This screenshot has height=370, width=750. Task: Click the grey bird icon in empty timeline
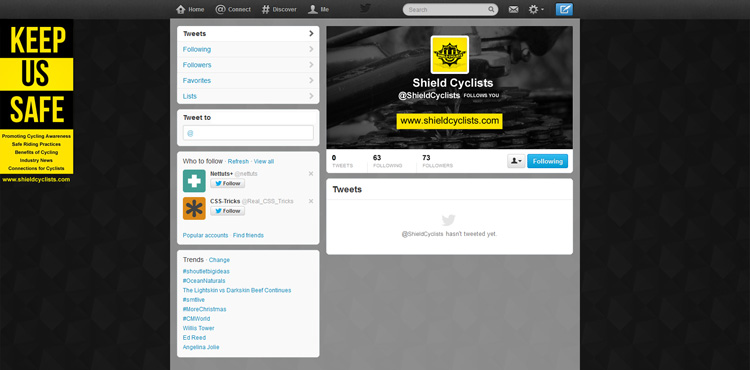pyautogui.click(x=449, y=220)
